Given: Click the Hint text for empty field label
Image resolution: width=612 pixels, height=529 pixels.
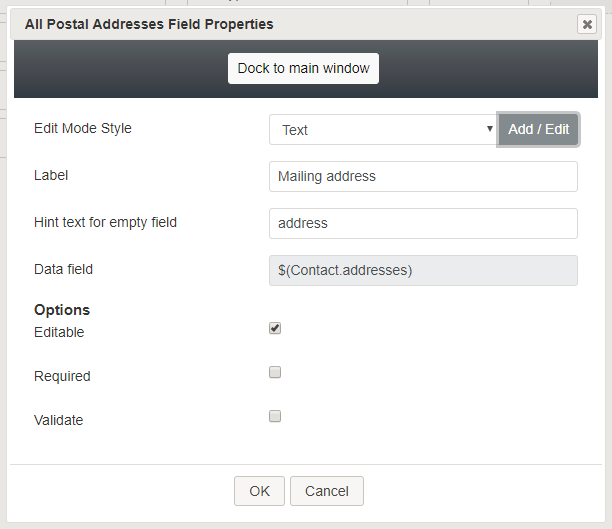Looking at the screenshot, I should coord(105,223).
